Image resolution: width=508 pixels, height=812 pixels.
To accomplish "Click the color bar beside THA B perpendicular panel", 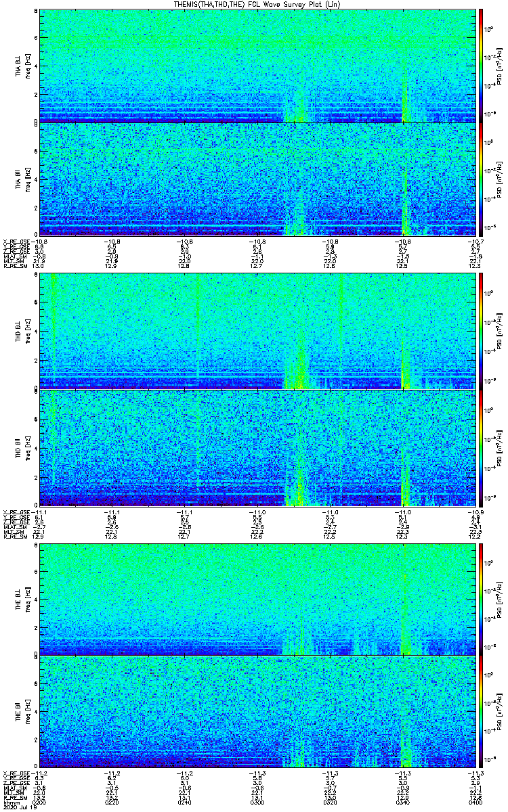I will click(x=482, y=66).
